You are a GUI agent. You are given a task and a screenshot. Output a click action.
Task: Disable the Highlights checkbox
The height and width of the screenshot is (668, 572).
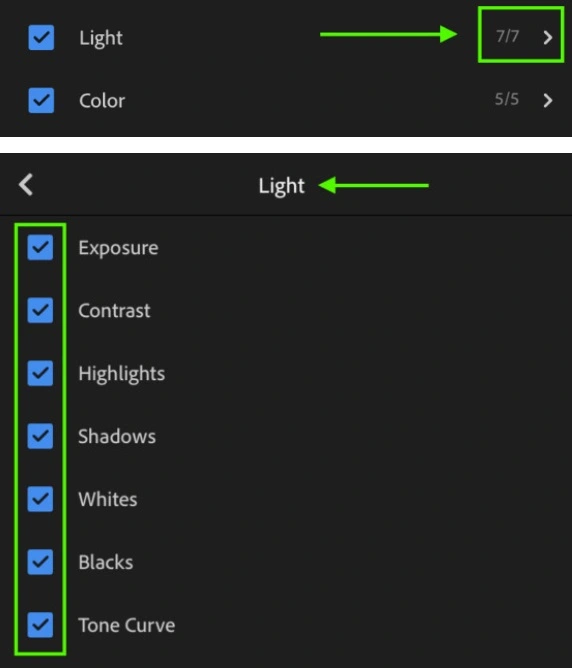tap(40, 373)
